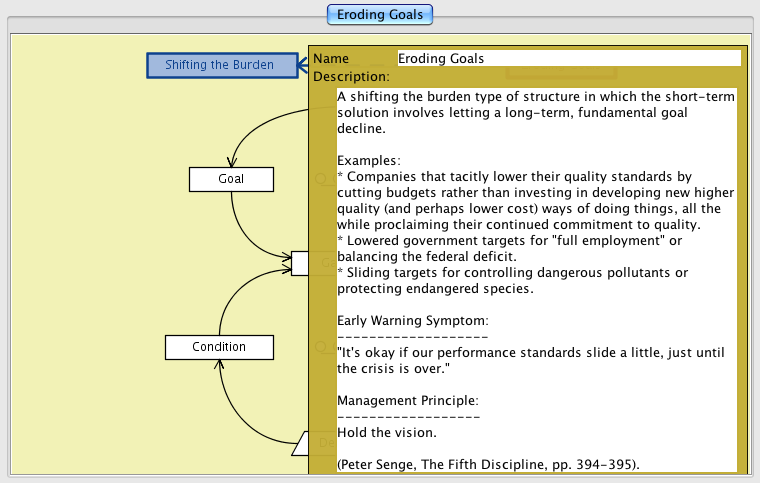The width and height of the screenshot is (760, 483).
Task: Click the Name label in the panel
Action: 331,58
